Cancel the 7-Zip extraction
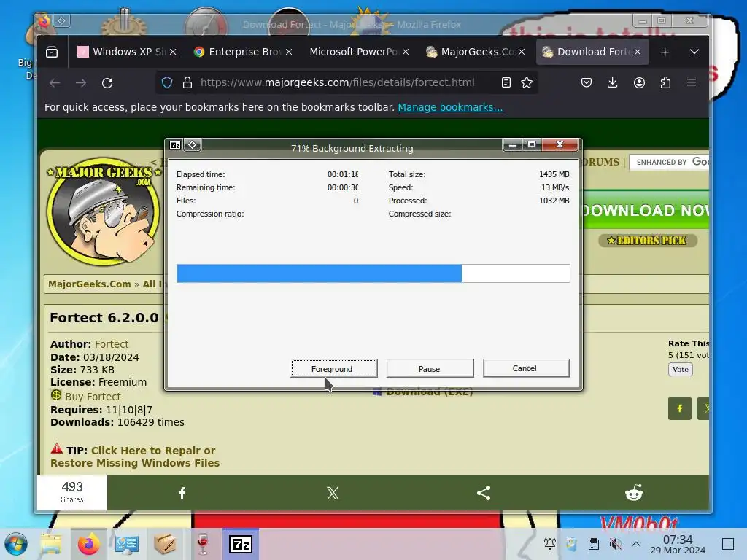Screen dimensions: 747x560 click(526, 368)
